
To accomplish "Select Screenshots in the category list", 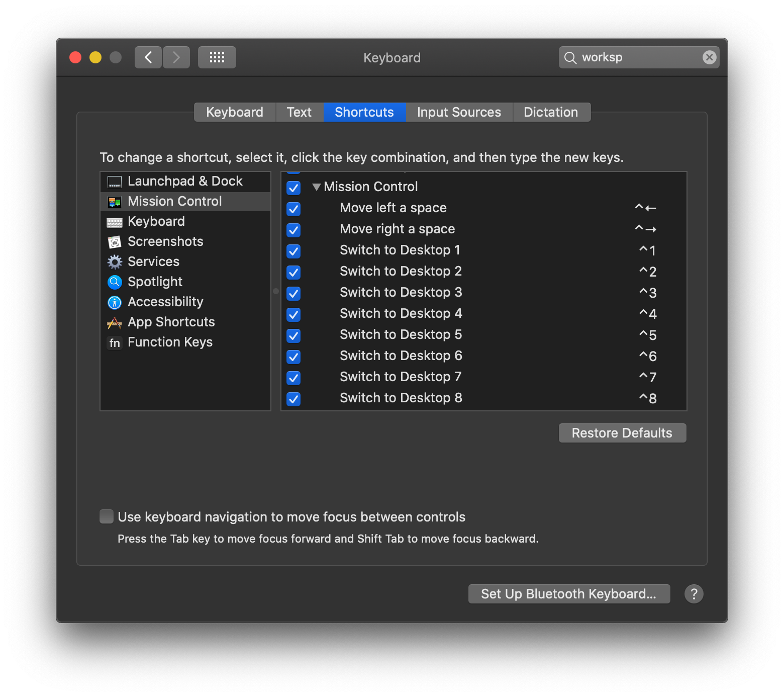I will [185, 241].
